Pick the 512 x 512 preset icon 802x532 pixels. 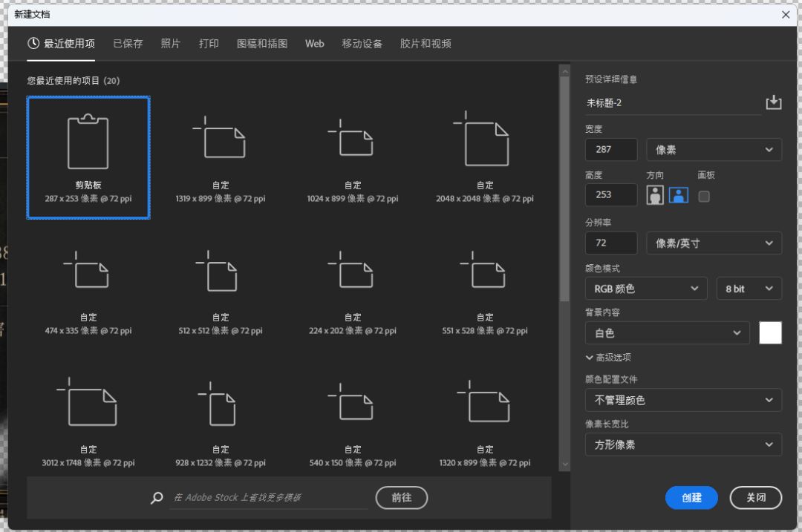[218, 271]
